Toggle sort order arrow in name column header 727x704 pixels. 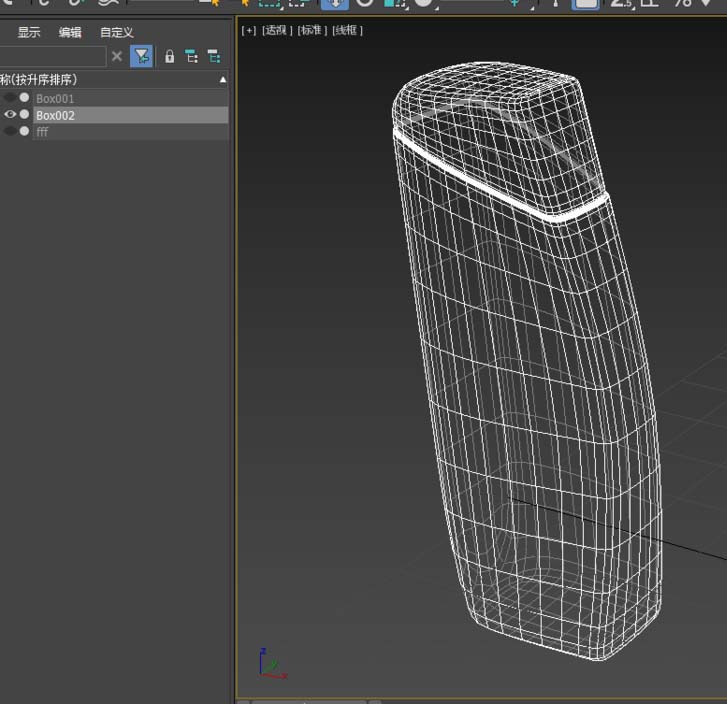[222, 79]
